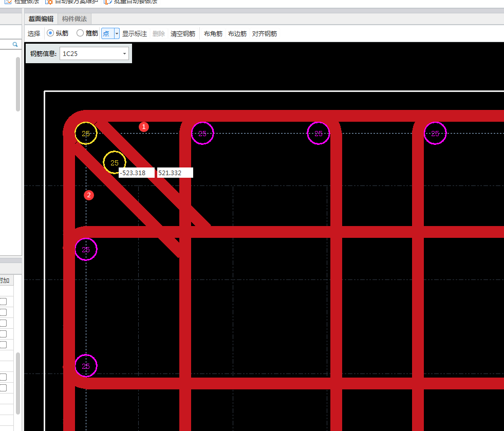This screenshot has width=504, height=431.
Task: Select the yellow corner rebar circle at top-left
Action: point(86,134)
